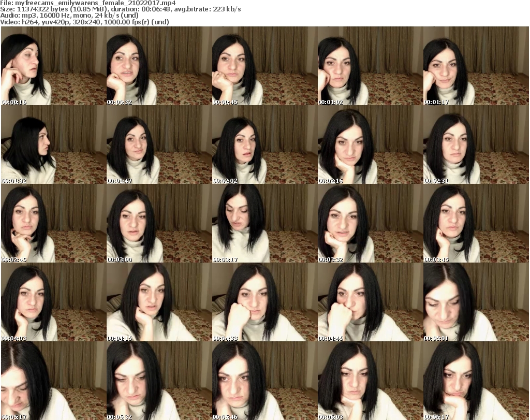Choose the frame stamped 00:06:17

(476, 381)
